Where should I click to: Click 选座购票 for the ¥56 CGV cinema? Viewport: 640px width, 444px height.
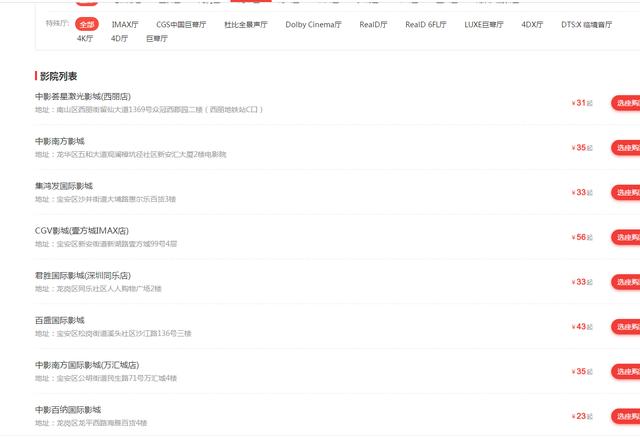click(x=626, y=237)
